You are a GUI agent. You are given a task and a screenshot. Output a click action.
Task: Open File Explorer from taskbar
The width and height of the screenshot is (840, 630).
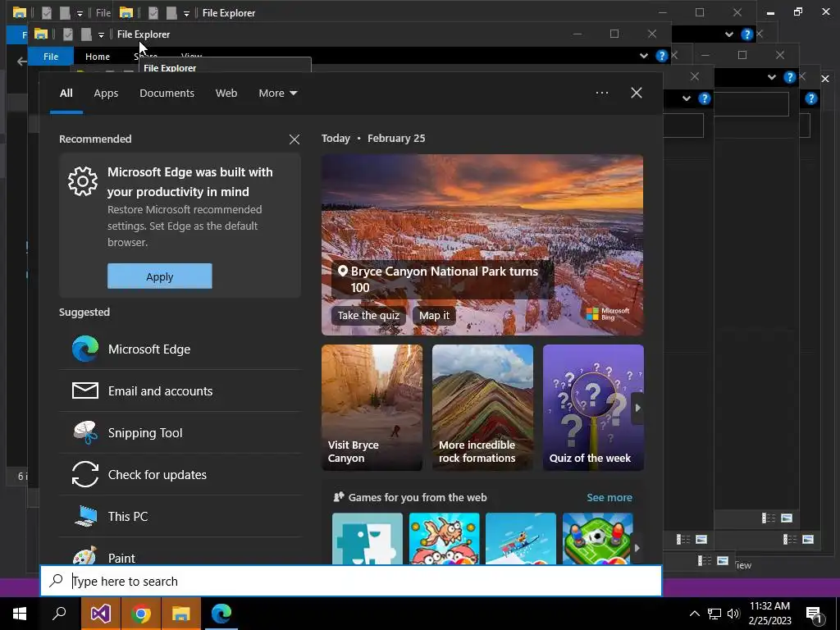[x=181, y=614]
